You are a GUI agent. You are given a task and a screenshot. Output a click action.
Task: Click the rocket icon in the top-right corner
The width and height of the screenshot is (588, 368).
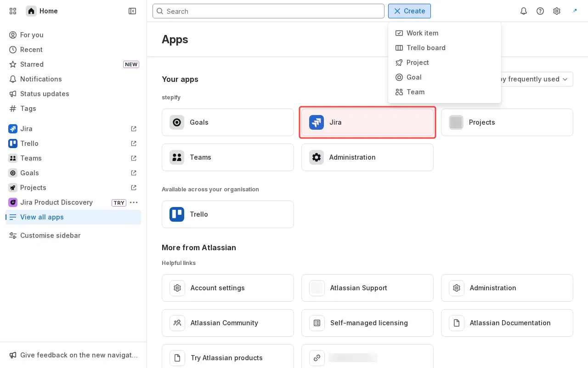(x=575, y=11)
